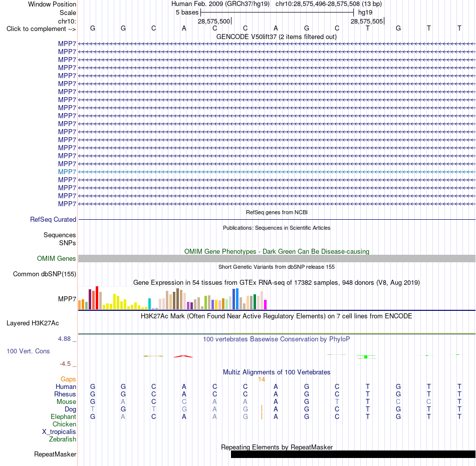Click the hg19 label next to the scale bar

click(365, 13)
